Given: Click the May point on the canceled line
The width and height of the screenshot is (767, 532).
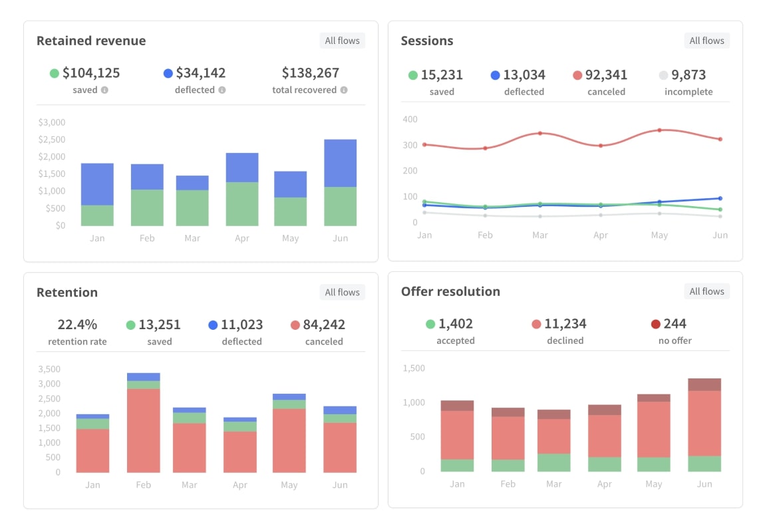Looking at the screenshot, I should coord(659,130).
